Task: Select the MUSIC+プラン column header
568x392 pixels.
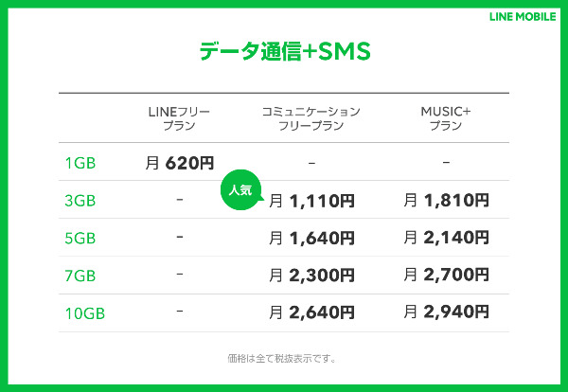Action: (x=446, y=118)
